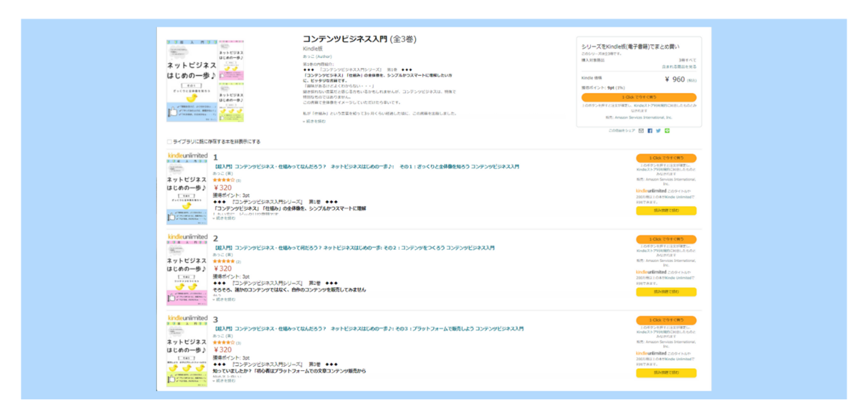Expand the series description with 続きを読む
Screen dimensions: 868x418
[x=314, y=121]
